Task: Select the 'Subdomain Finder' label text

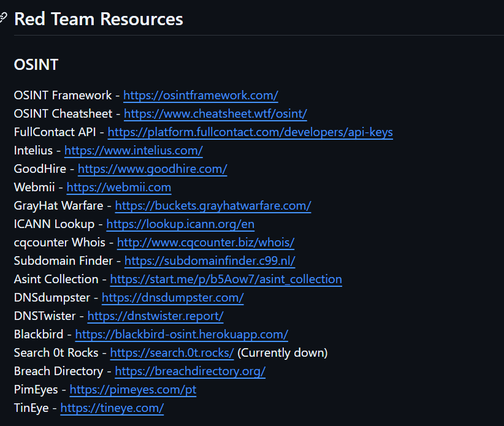Action: pyautogui.click(x=63, y=261)
